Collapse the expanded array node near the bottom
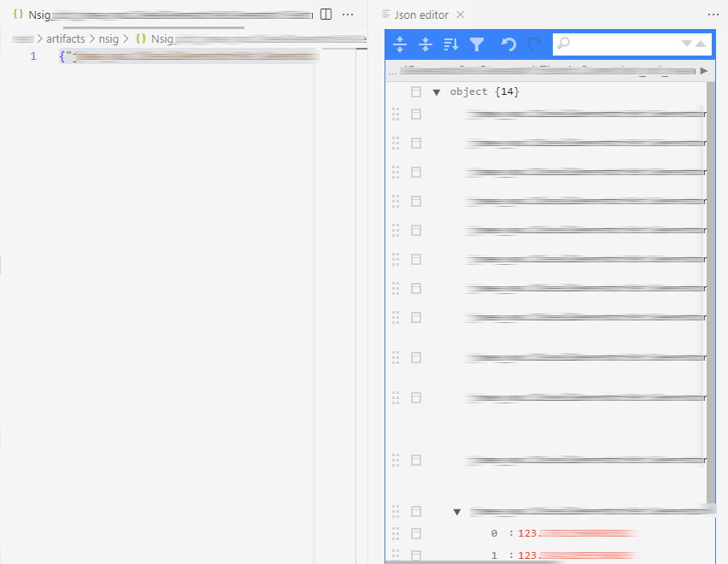The width and height of the screenshot is (728, 564). 457,511
